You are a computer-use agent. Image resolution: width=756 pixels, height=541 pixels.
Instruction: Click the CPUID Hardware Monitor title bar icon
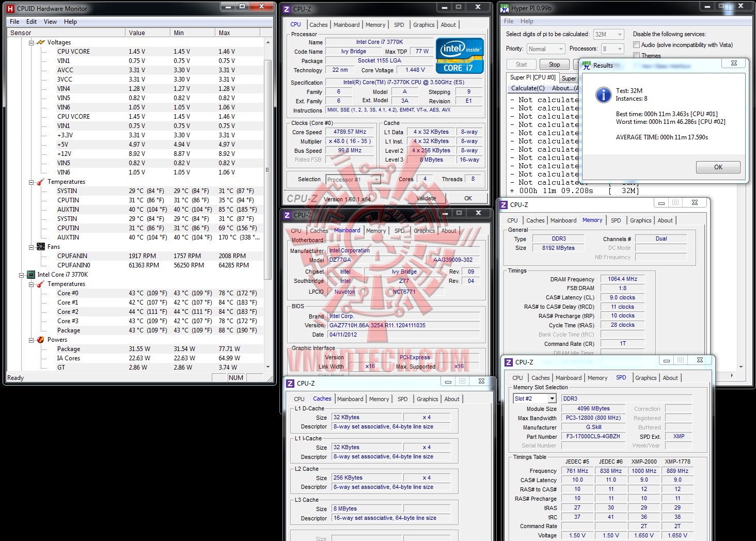click(10, 9)
